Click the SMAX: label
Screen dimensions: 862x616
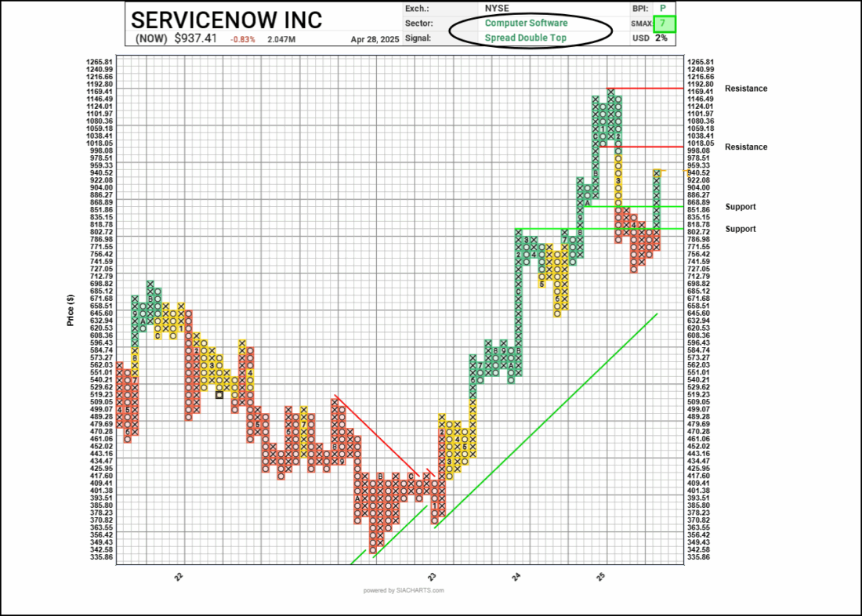pyautogui.click(x=642, y=24)
